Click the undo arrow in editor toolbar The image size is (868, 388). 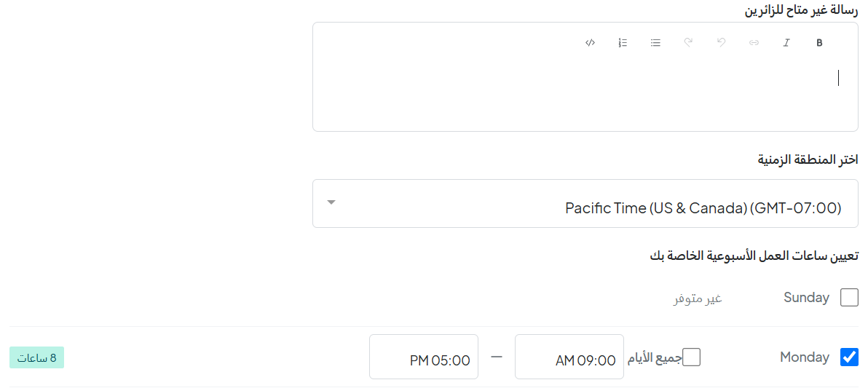pyautogui.click(x=721, y=43)
